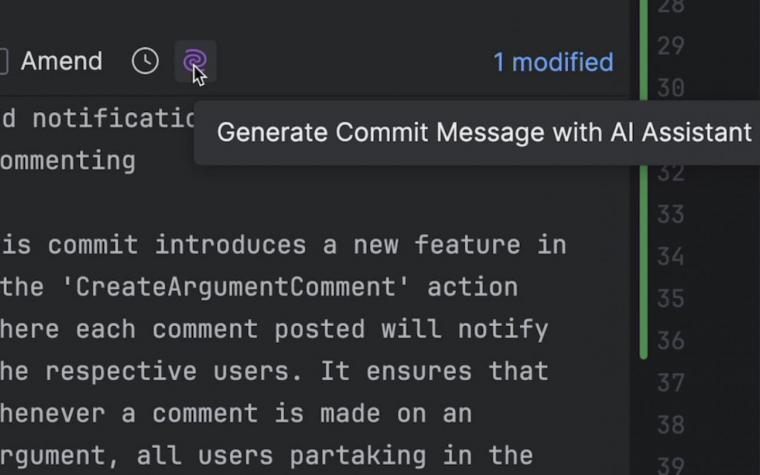760x475 pixels.
Task: Click gutter line number 38
Action: coord(671,425)
